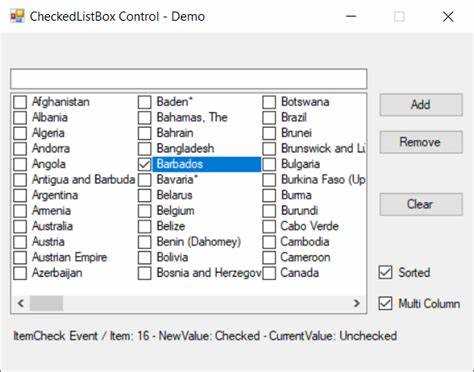Select the Bolivia list item
This screenshot has width=474, height=372.
click(172, 258)
